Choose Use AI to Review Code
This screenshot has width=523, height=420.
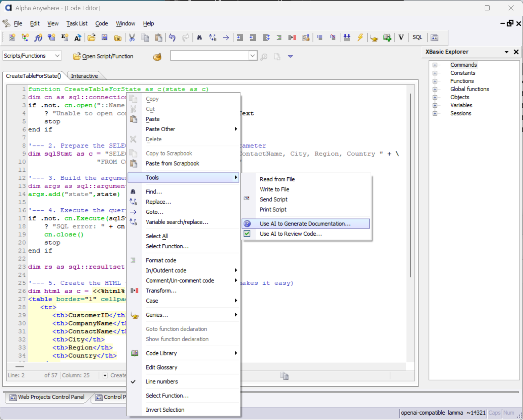point(306,234)
